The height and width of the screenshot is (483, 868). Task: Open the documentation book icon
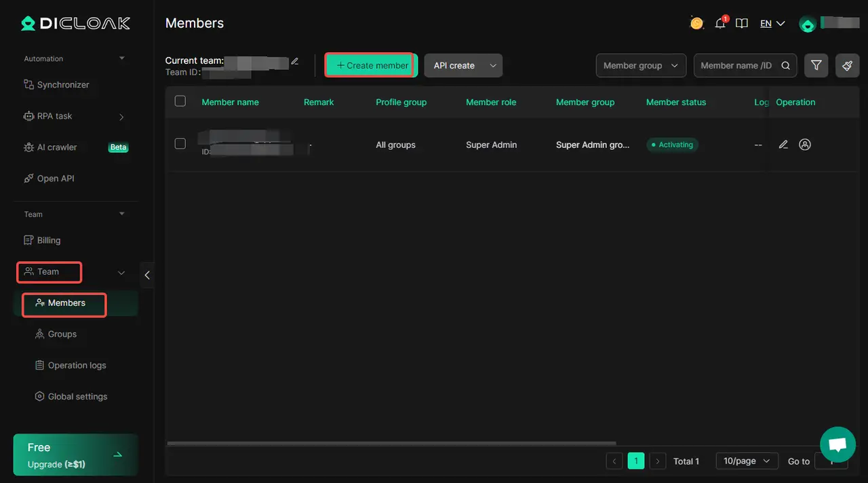742,24
